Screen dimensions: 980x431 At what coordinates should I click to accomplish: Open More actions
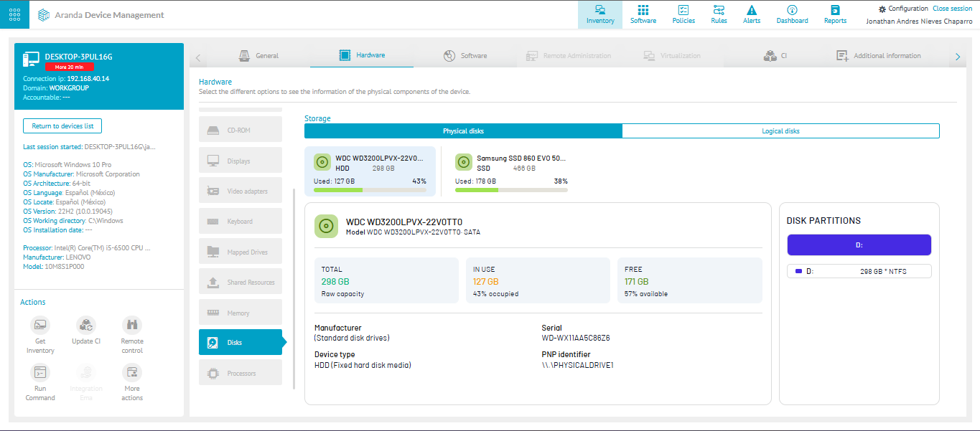(131, 372)
